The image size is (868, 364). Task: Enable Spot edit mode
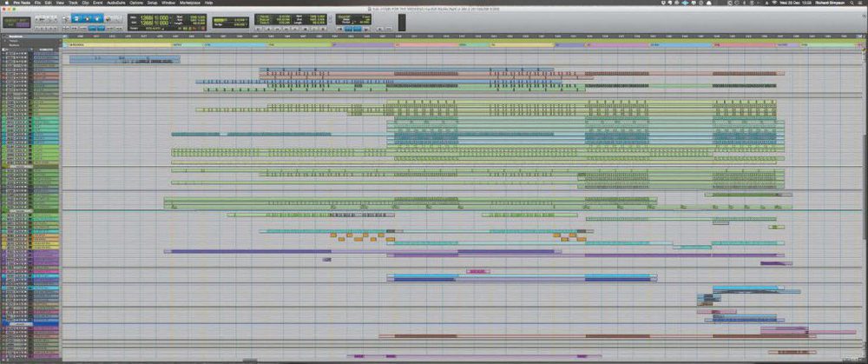pyautogui.click(x=23, y=21)
